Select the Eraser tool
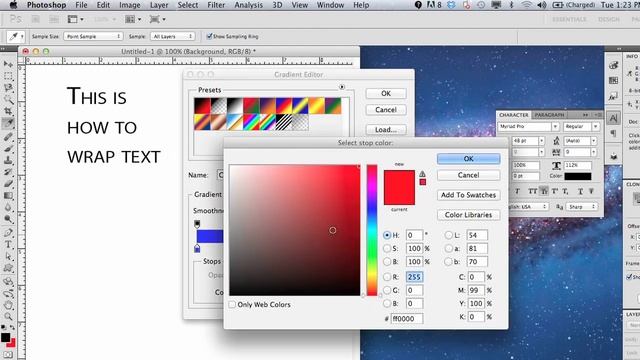The image size is (640, 360). (x=8, y=184)
